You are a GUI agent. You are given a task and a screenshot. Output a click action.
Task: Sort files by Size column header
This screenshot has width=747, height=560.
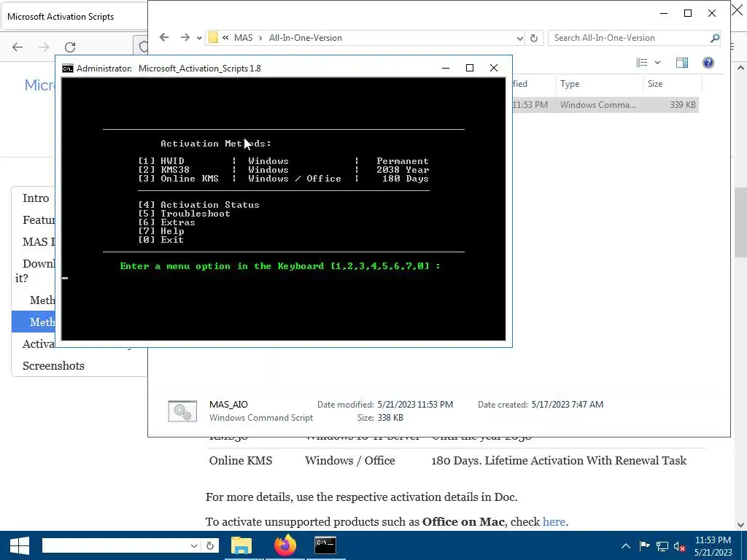point(672,84)
